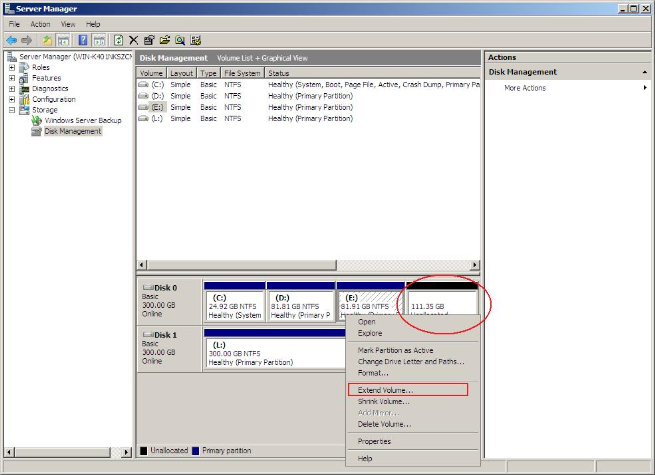Choose Open from the context menu
This screenshot has width=655, height=475.
pyautogui.click(x=413, y=322)
